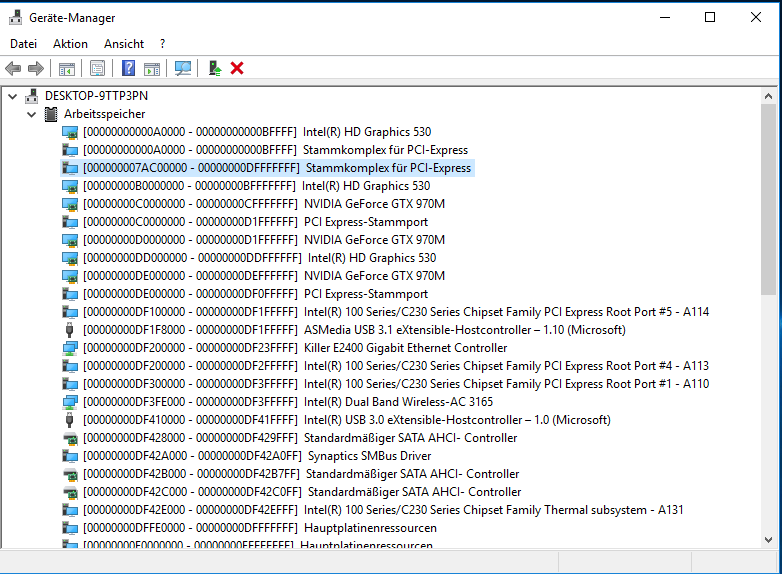
Task: Click the Killer E2400 Ethernet network icon
Action: (70, 348)
